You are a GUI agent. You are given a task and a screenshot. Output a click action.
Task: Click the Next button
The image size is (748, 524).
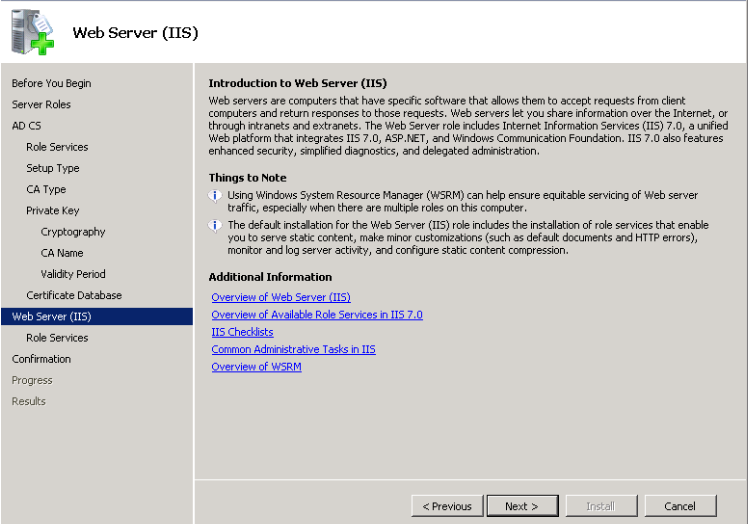pos(522,506)
